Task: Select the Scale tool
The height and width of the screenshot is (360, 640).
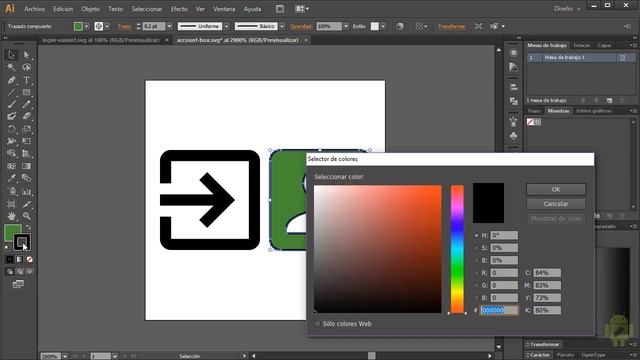Action: [x=27, y=129]
